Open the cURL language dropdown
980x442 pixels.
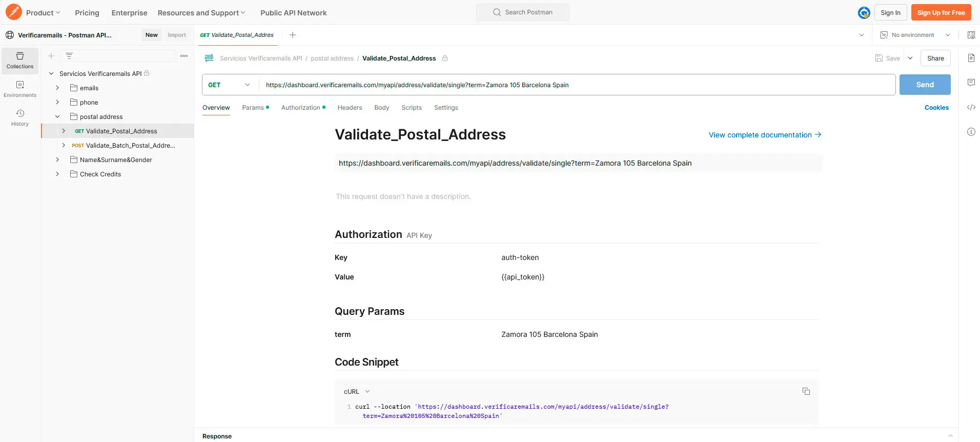pos(357,391)
